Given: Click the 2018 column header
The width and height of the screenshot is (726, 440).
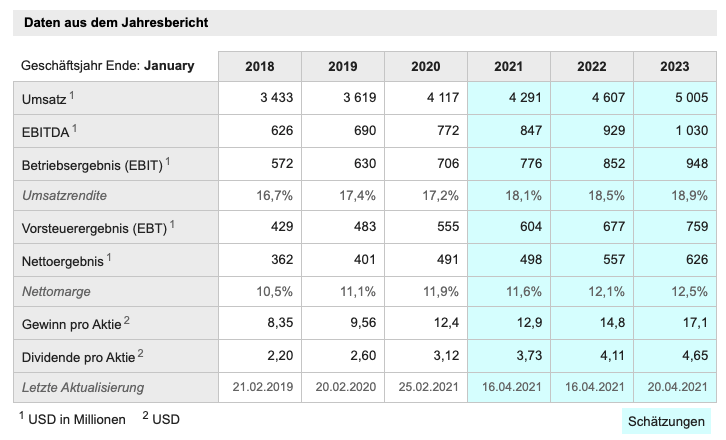Looking at the screenshot, I should pos(260,67).
